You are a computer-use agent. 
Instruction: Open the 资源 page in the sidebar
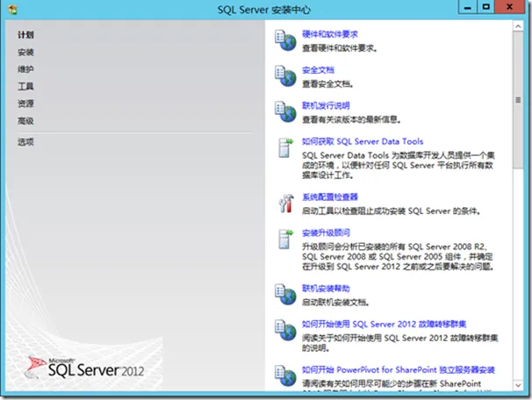point(25,104)
